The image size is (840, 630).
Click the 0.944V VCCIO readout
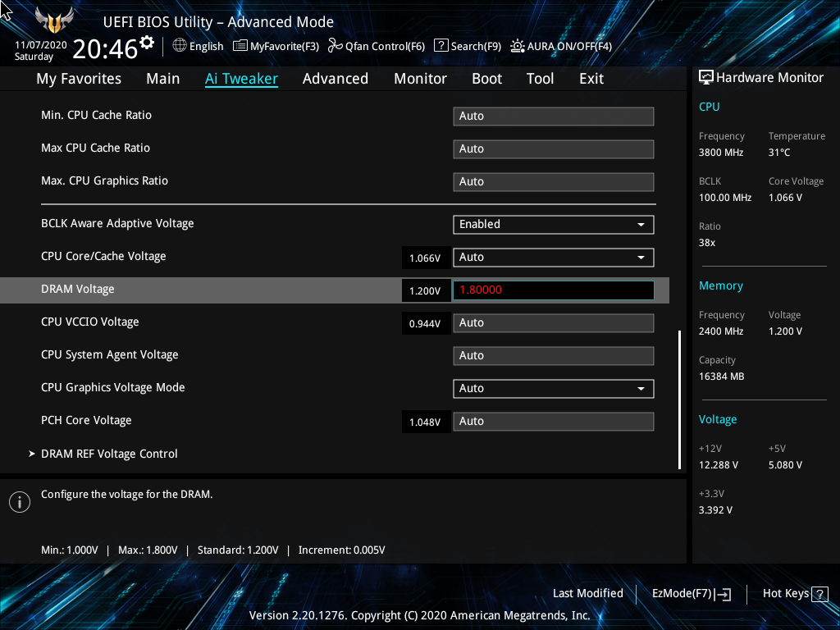pos(426,323)
